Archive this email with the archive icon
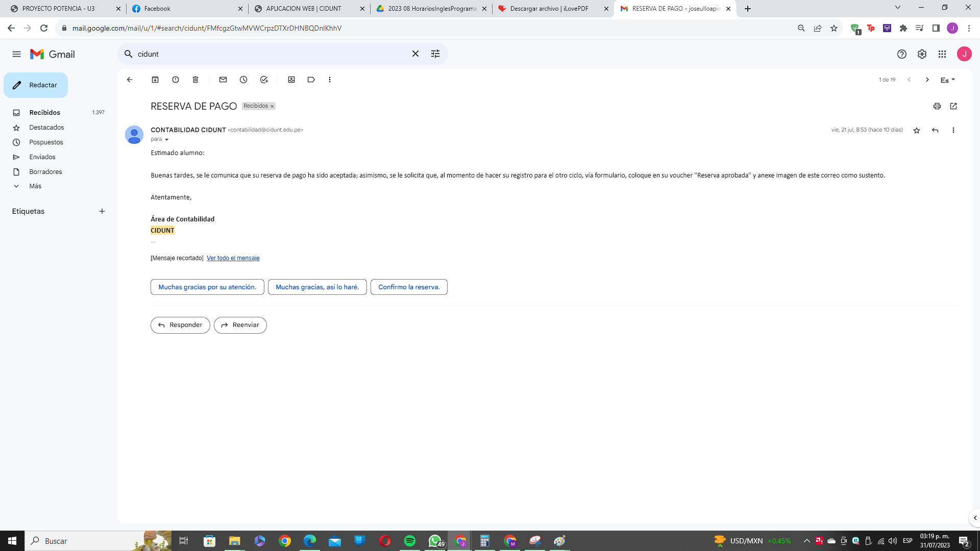 [155, 80]
